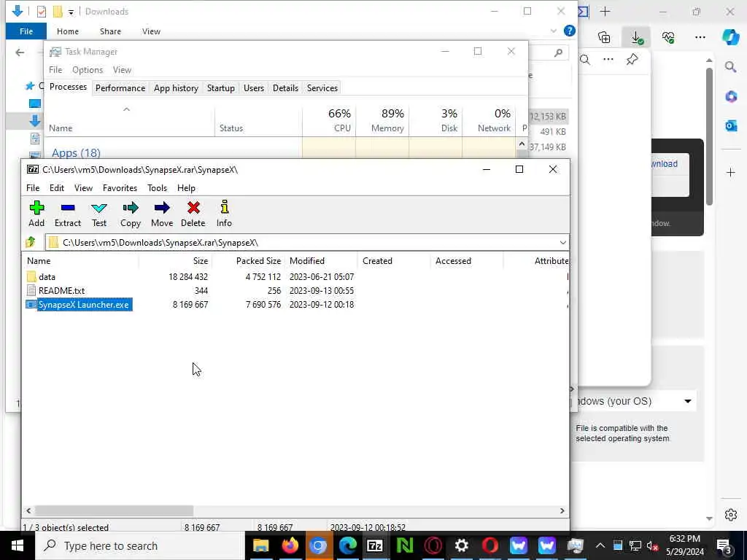Open the View menu in 7-Zip
747x560 pixels.
(x=83, y=188)
